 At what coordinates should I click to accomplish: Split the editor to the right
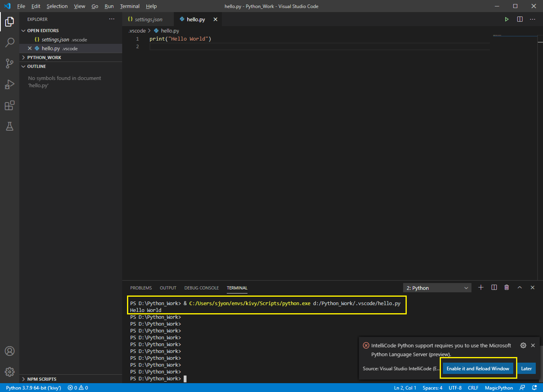click(520, 19)
